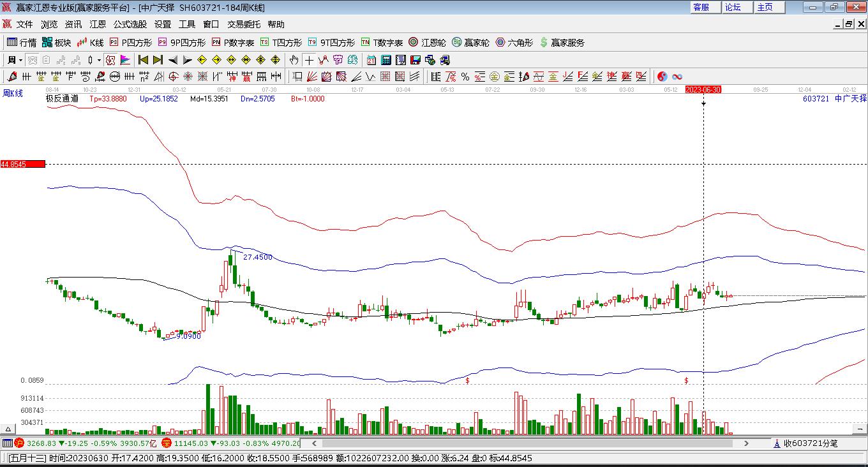868x467 pixels.
Task: Expand the panel arrow at bottom-left corner
Action: pyautogui.click(x=8, y=429)
